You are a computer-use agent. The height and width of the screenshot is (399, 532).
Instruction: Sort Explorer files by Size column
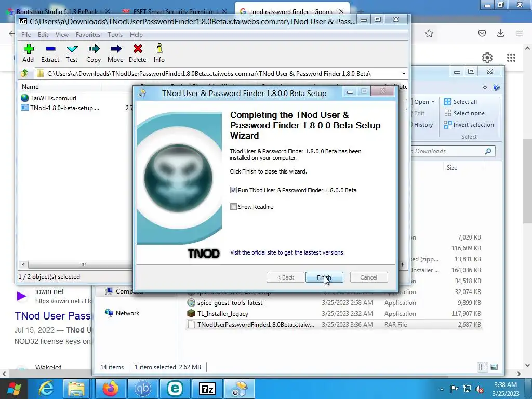[x=452, y=168]
